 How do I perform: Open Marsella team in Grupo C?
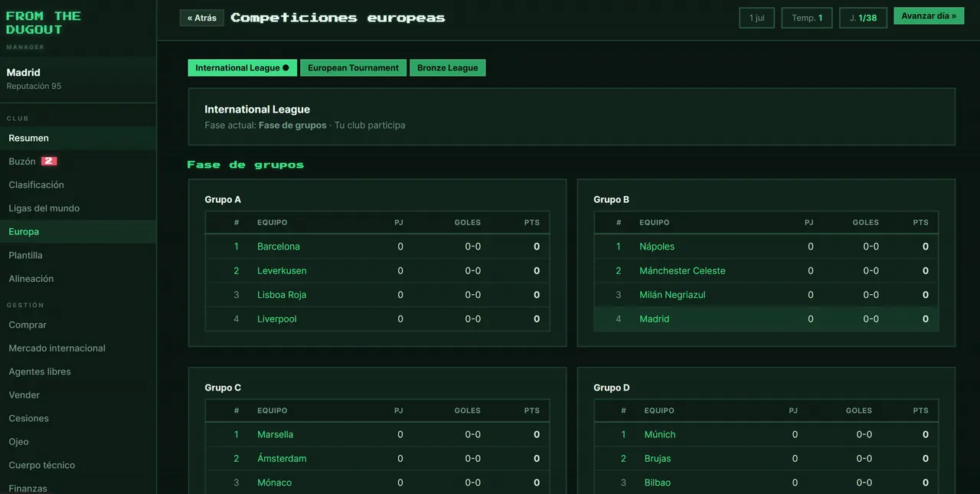pyautogui.click(x=276, y=434)
